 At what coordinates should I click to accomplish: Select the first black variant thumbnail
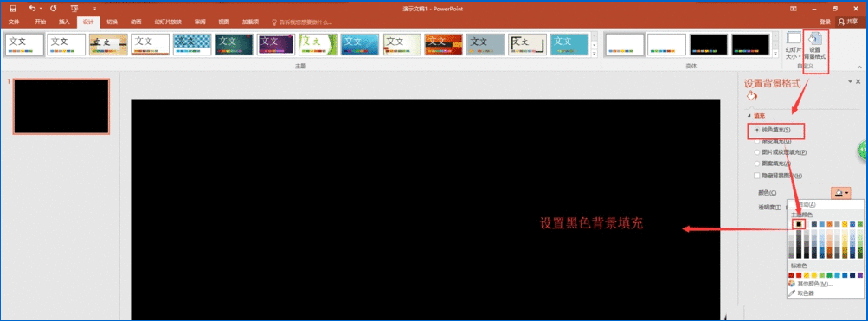[x=709, y=44]
